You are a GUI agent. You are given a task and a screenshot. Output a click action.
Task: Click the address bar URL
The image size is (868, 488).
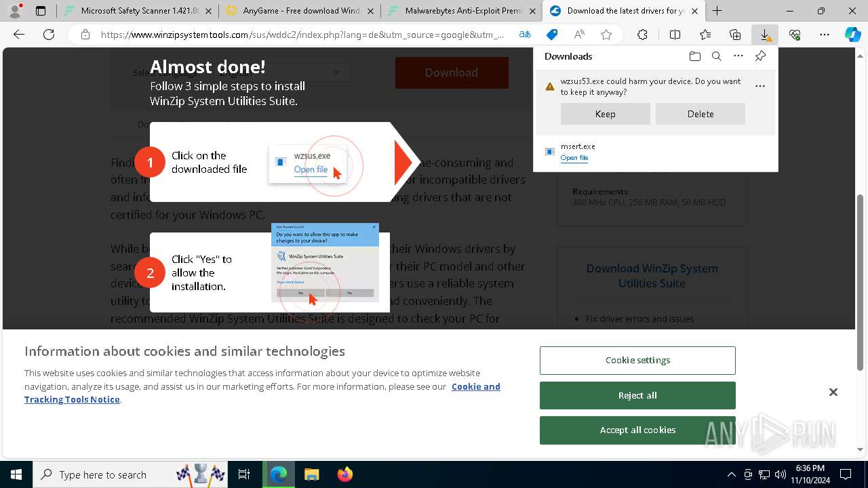point(302,35)
